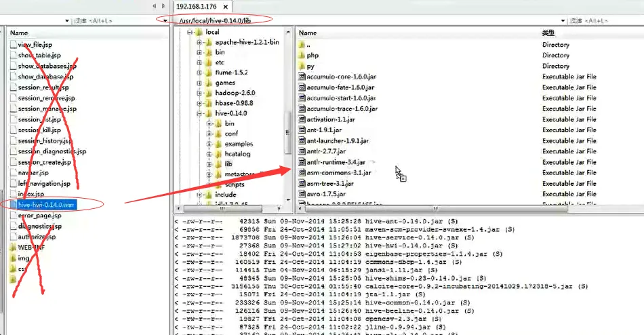
Task: Expand the examples tree node
Action: (x=209, y=144)
